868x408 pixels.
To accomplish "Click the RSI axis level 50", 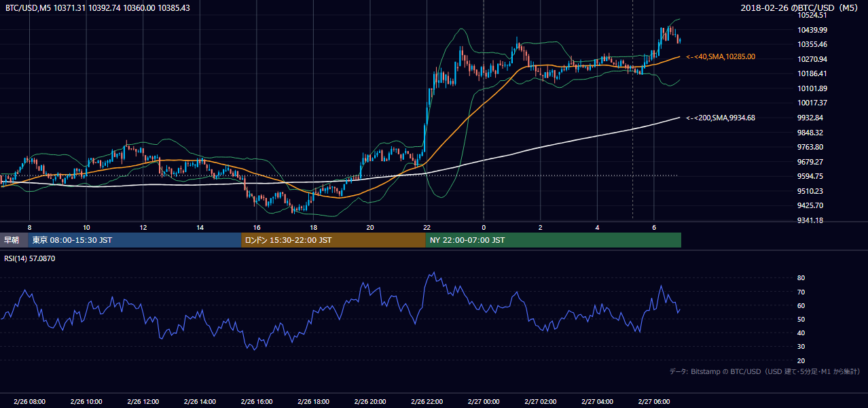I will [x=801, y=319].
